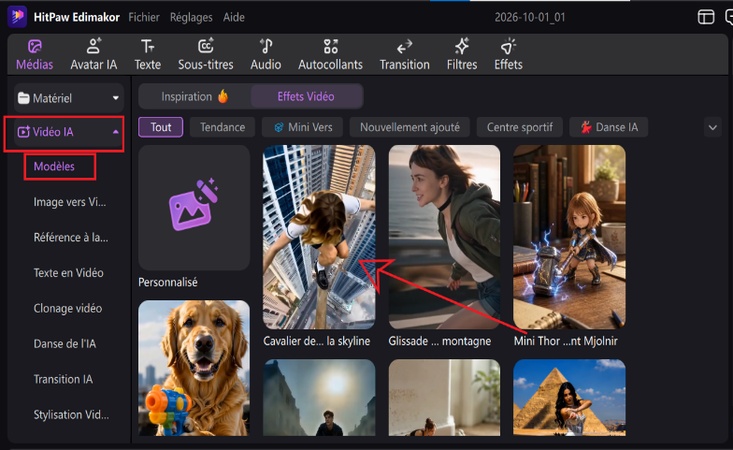Open the Sous-titres panel
733x450 pixels.
pos(205,55)
